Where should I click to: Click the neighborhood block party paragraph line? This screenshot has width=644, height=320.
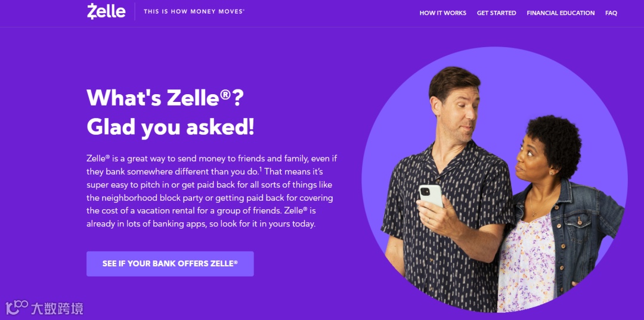209,198
